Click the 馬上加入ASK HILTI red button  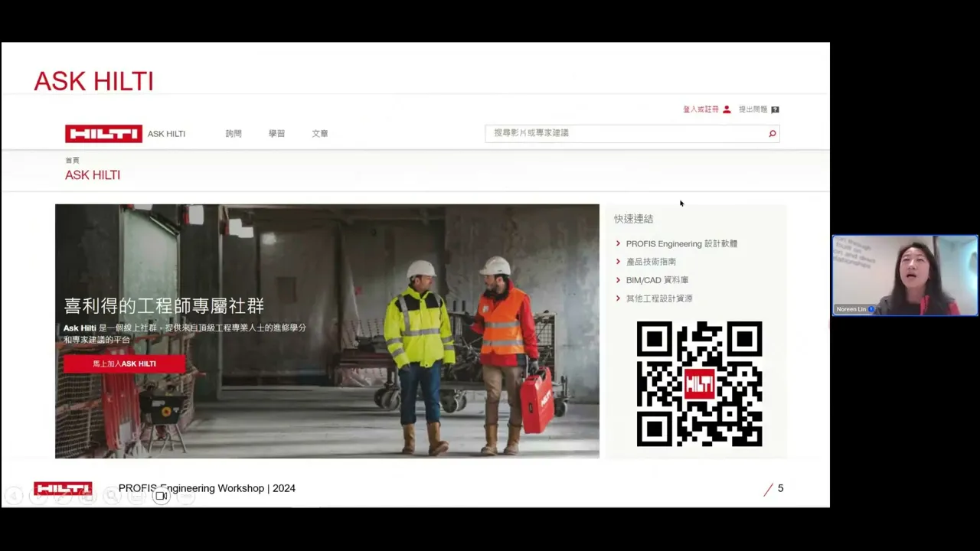pos(124,364)
